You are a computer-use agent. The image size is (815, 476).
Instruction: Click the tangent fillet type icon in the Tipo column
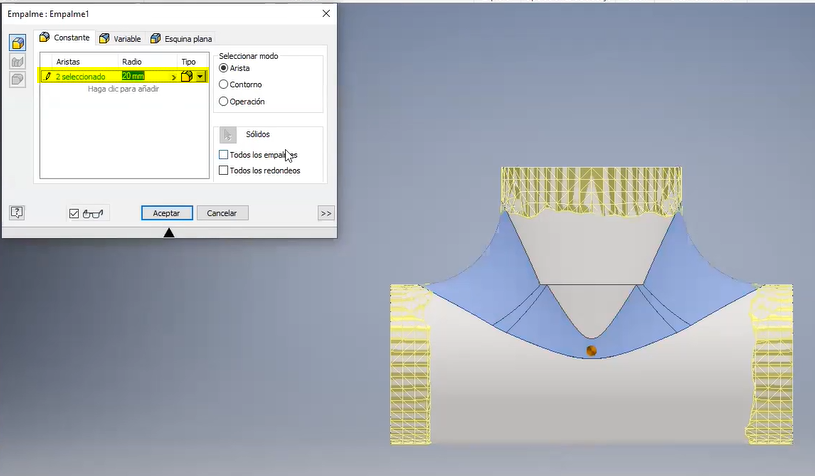point(187,76)
